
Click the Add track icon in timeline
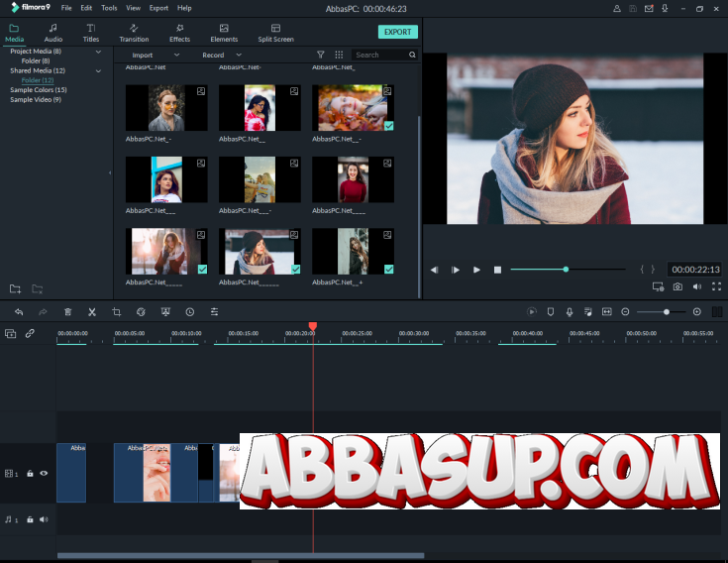click(10, 333)
